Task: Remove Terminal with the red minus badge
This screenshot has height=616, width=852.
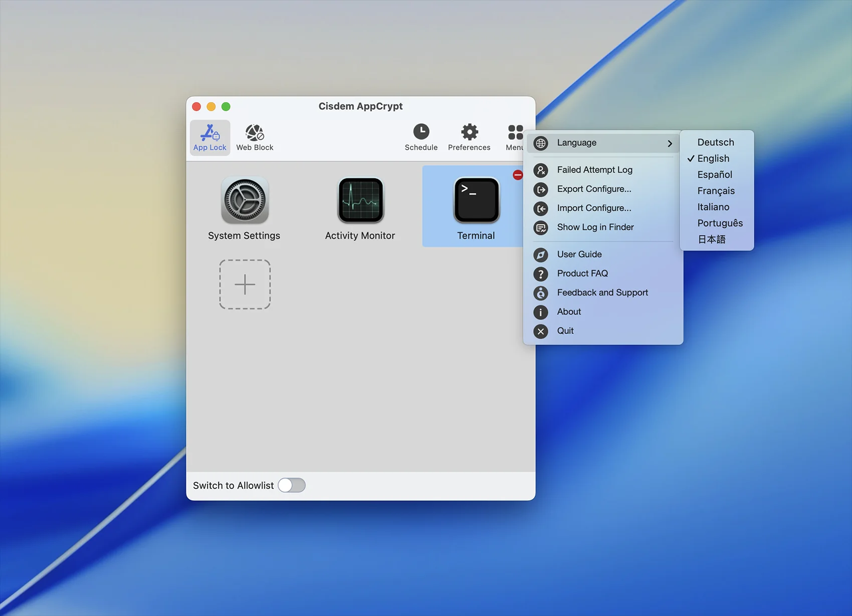Action: 518,175
